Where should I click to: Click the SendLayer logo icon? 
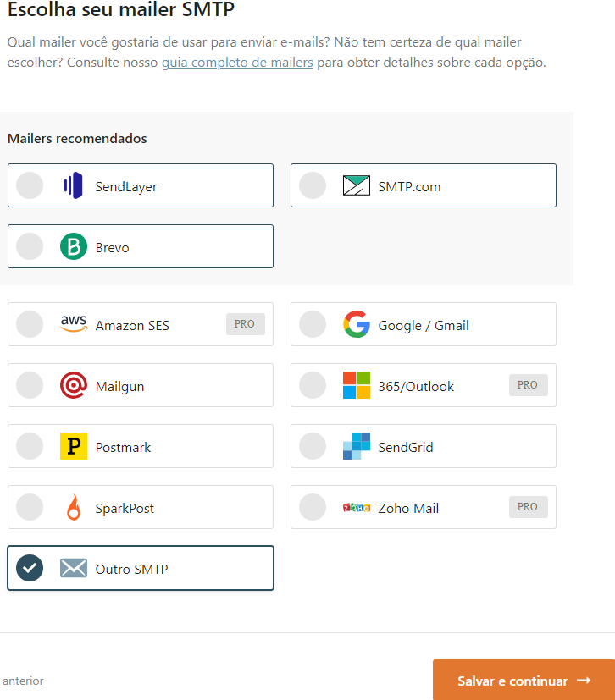pos(74,185)
